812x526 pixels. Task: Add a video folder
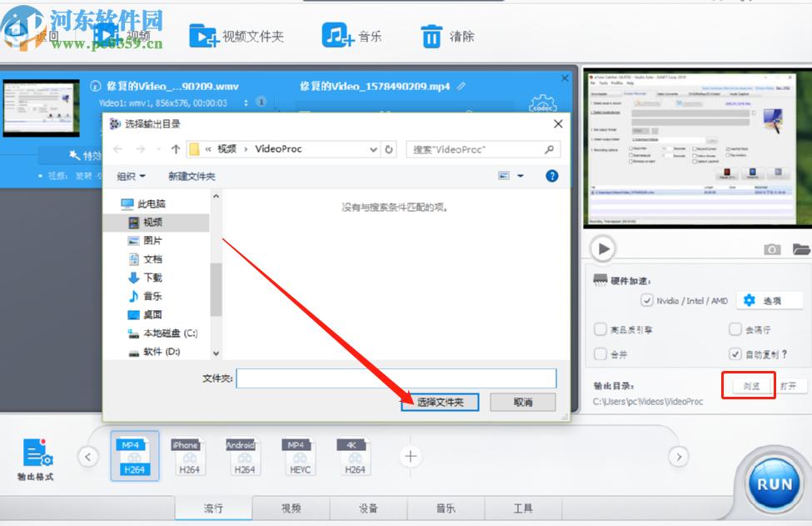[x=237, y=37]
